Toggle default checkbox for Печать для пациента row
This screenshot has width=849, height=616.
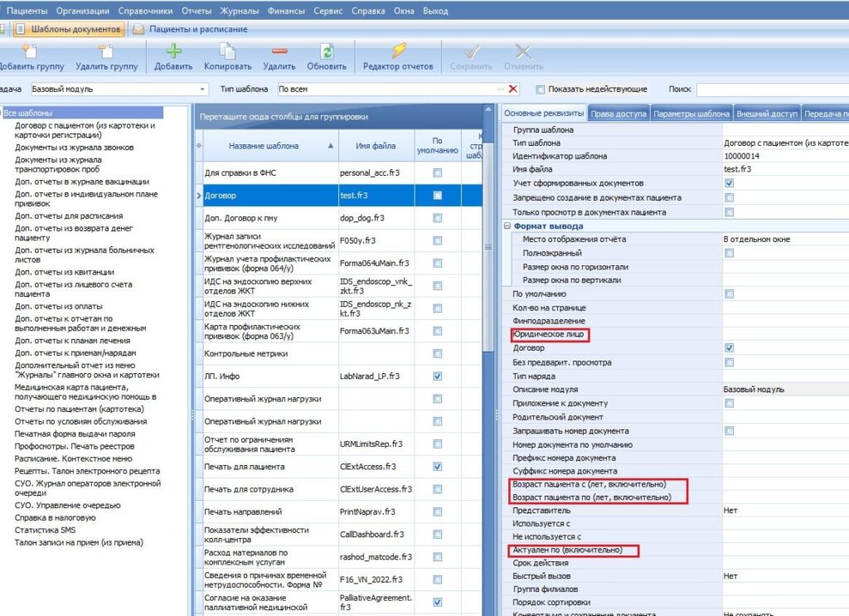pos(438,467)
